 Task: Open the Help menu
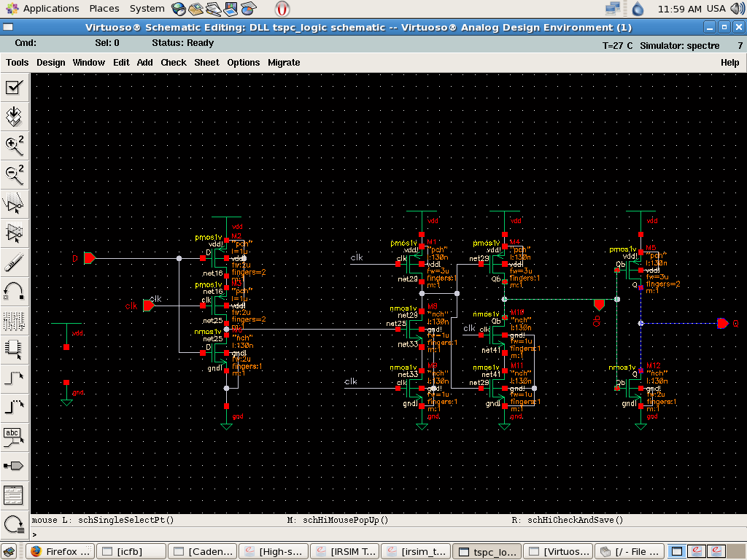[729, 63]
